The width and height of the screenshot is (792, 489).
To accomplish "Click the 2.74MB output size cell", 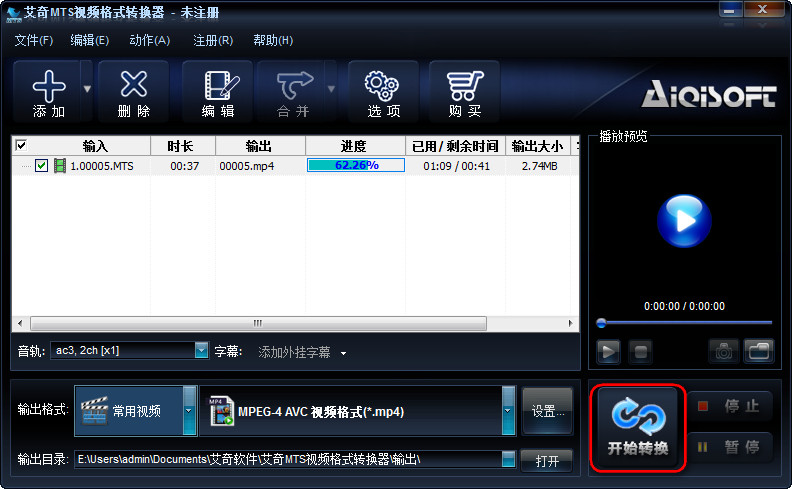I will click(539, 166).
